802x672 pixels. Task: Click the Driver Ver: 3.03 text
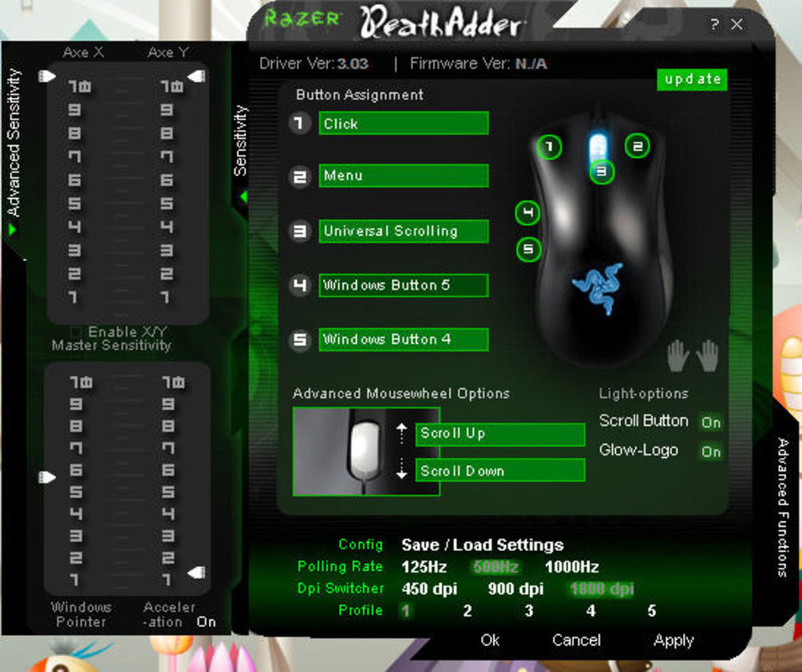314,63
